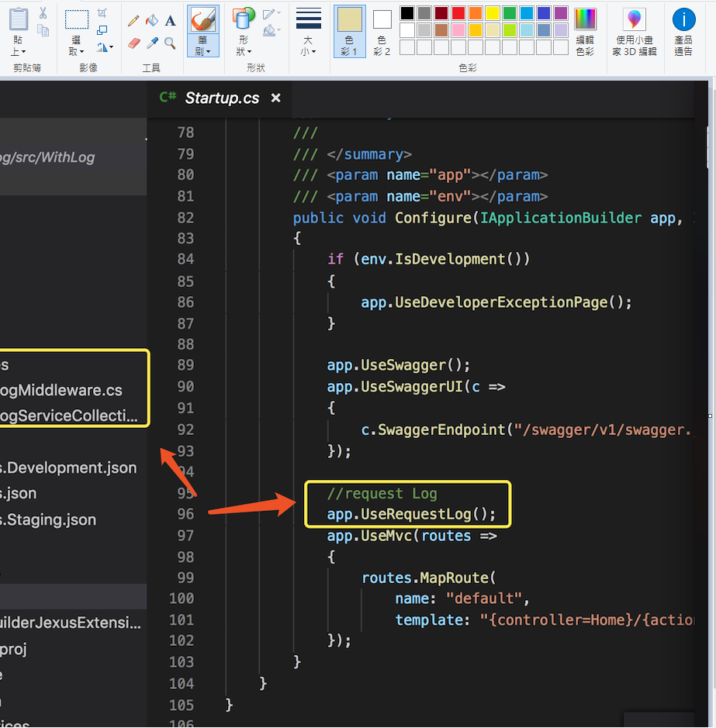The width and height of the screenshot is (716, 728).
Task: Click the Startup.cs editor tab
Action: pos(221,98)
